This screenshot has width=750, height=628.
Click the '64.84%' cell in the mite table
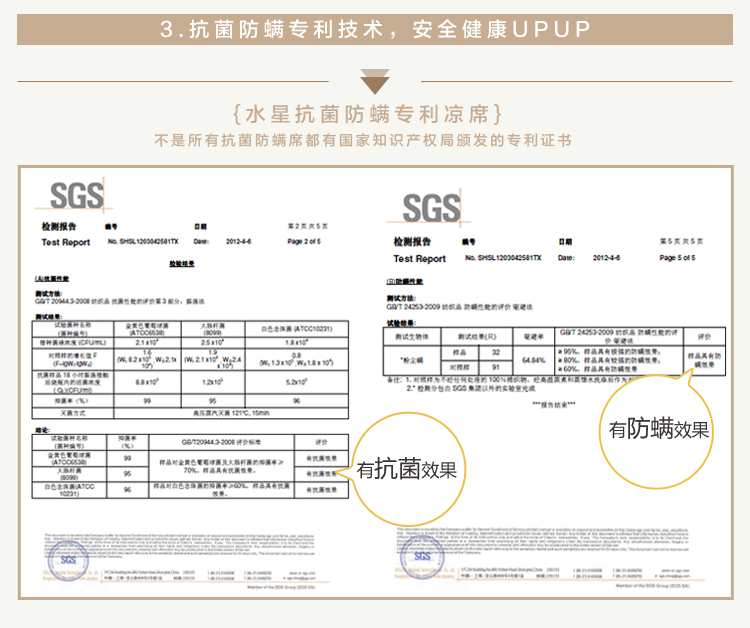(534, 360)
